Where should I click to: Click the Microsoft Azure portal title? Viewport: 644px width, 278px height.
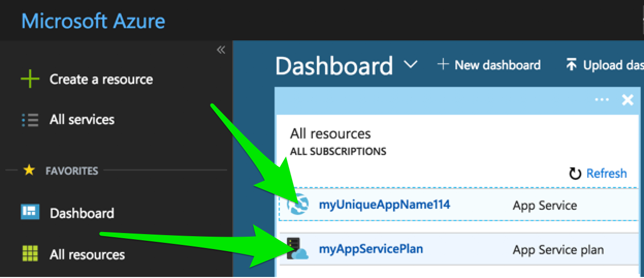[93, 22]
